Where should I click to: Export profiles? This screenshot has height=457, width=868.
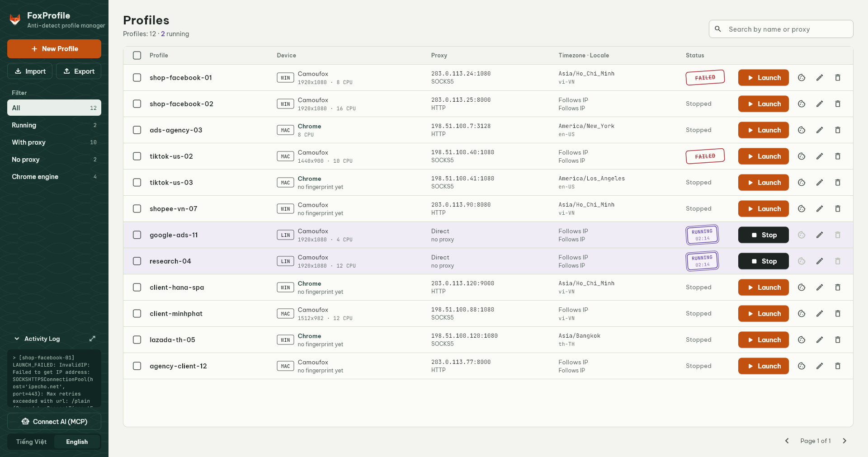79,71
